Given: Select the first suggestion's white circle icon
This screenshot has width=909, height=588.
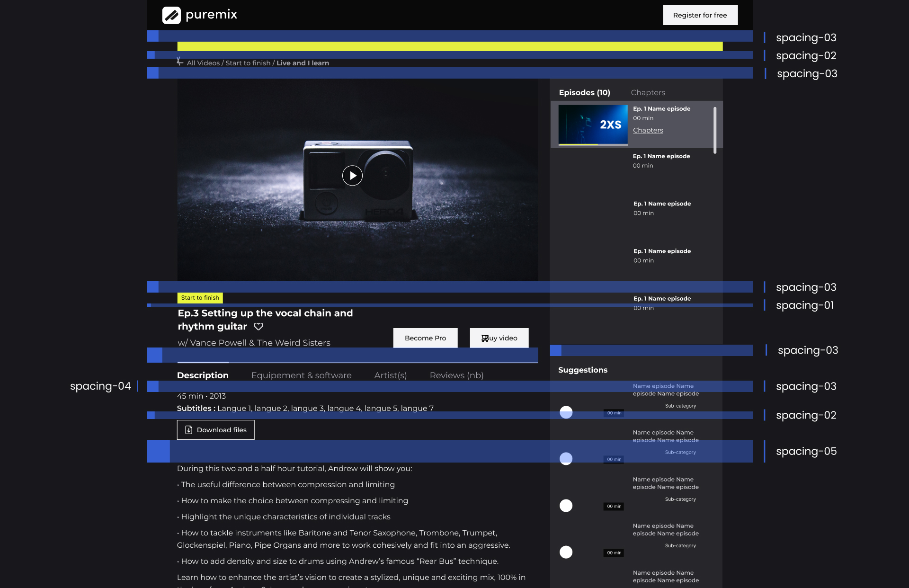Looking at the screenshot, I should coord(566,412).
